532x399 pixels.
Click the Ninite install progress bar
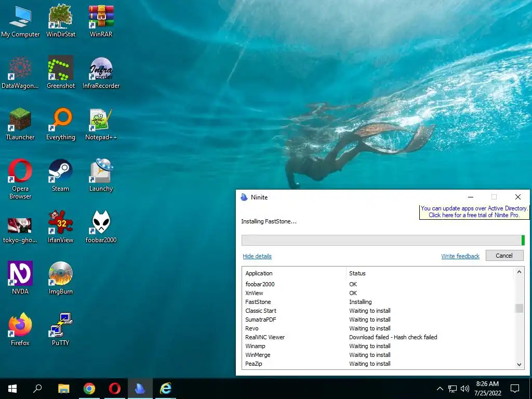click(x=383, y=240)
